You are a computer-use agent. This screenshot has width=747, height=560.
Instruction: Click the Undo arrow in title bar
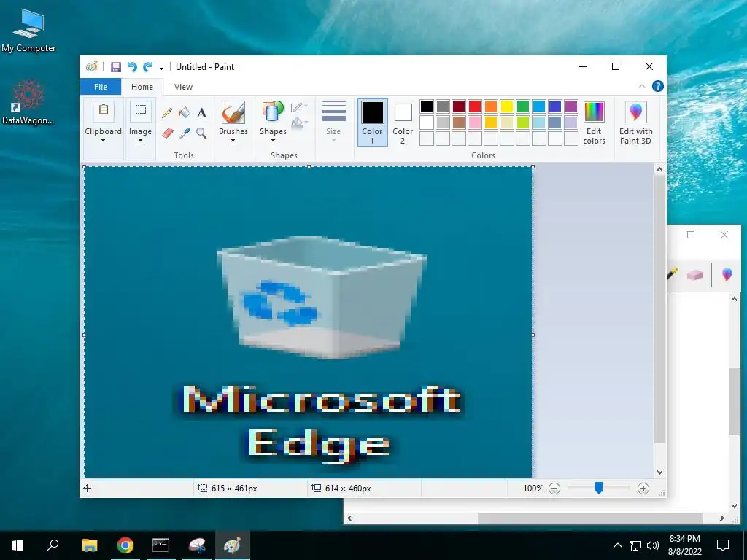pos(132,67)
